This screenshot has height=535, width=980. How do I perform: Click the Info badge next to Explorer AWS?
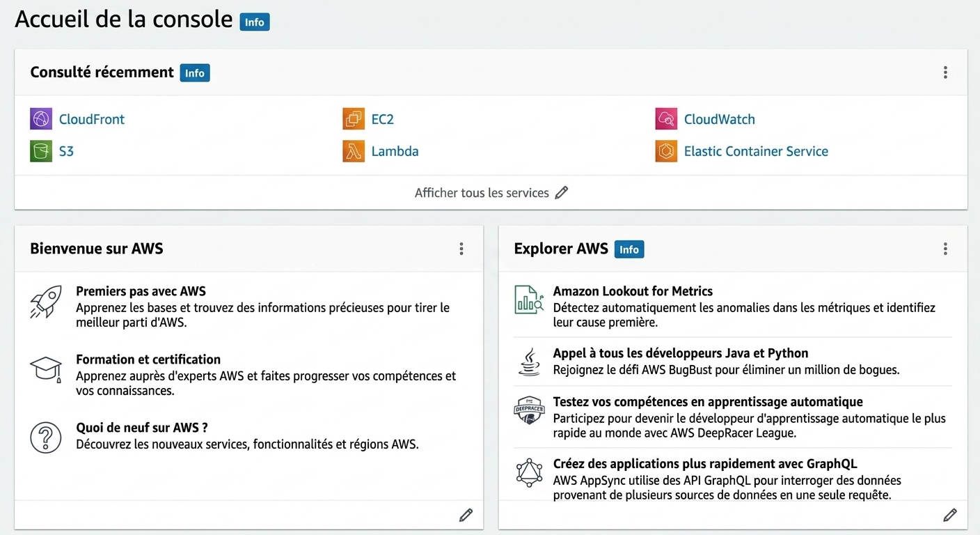click(x=629, y=249)
